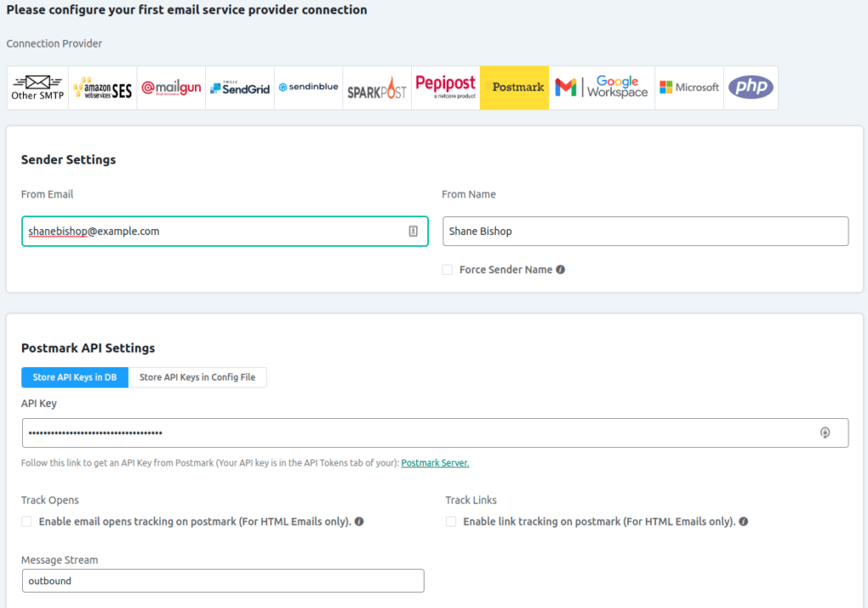Screen dimensions: 868x608
Task: Choose the PHP mail provider icon
Action: click(751, 88)
